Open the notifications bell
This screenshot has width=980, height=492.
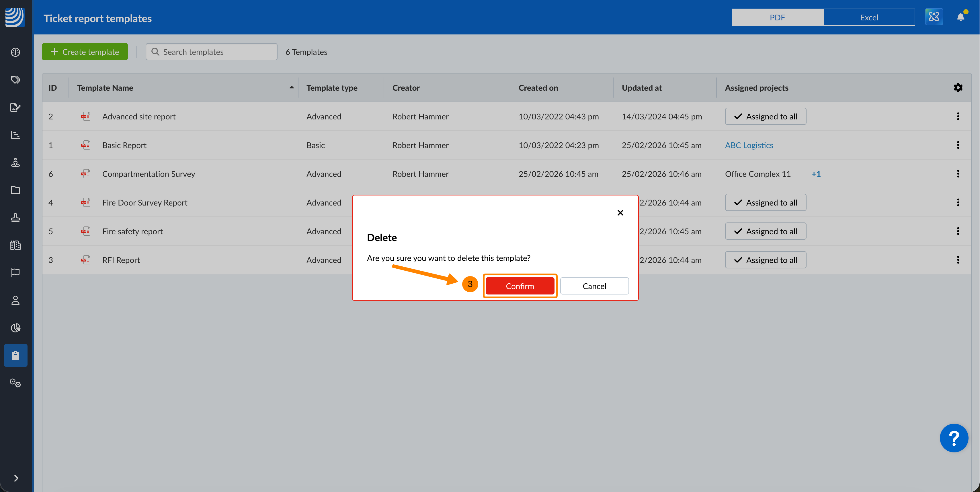pyautogui.click(x=960, y=17)
